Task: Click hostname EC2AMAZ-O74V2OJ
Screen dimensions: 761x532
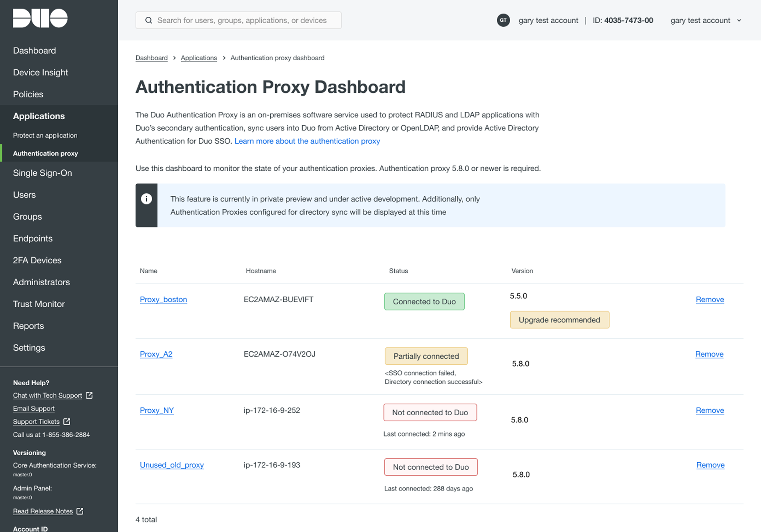Action: click(x=279, y=354)
